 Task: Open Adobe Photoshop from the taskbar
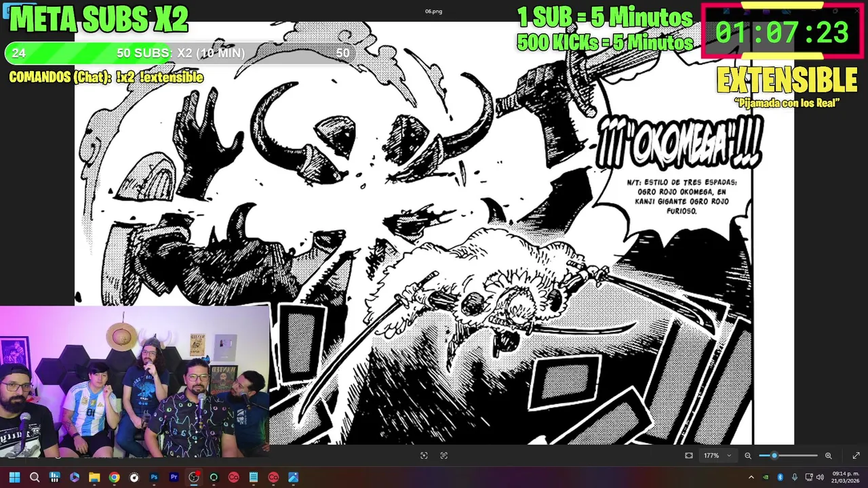[x=154, y=477]
